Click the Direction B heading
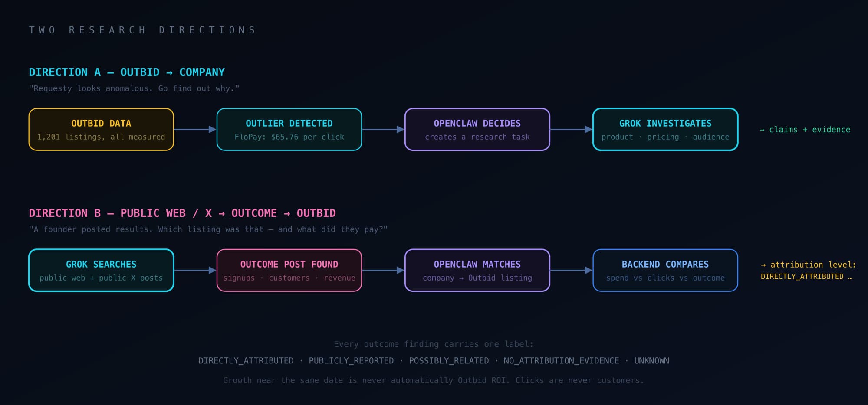The image size is (868, 405). [182, 213]
